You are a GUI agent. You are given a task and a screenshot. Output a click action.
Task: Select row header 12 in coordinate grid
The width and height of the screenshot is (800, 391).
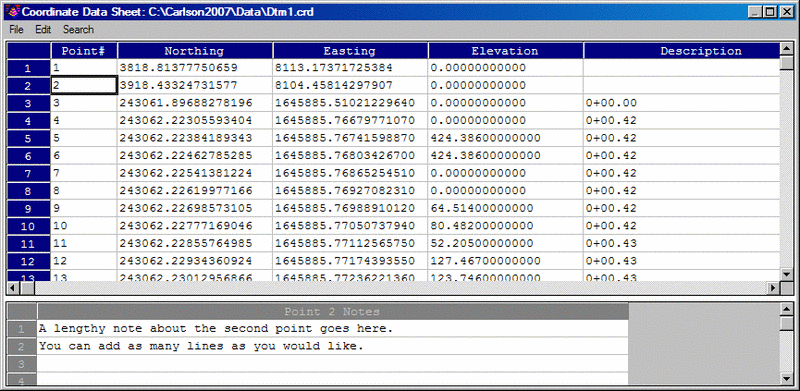(28, 261)
